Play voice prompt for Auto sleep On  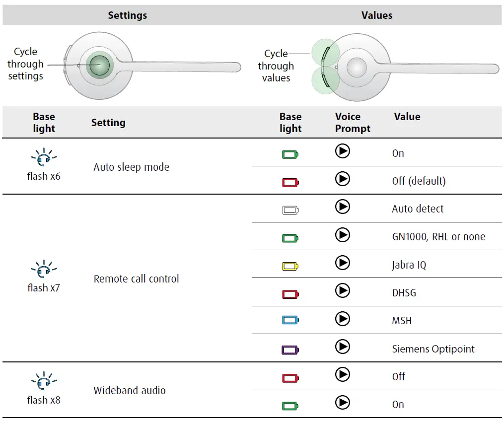[x=342, y=151]
